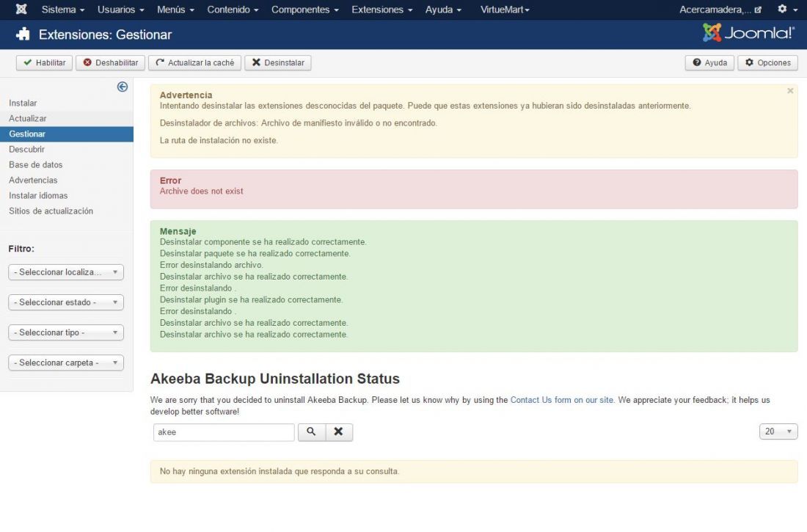Open Instalar idiomas in the sidebar

click(38, 196)
